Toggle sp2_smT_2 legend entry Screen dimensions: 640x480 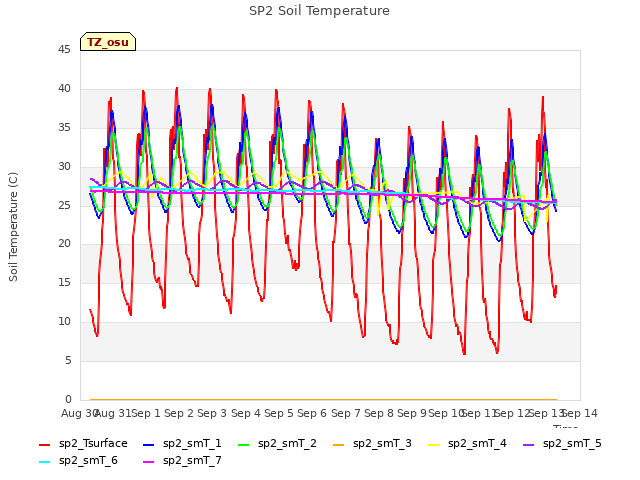277,444
